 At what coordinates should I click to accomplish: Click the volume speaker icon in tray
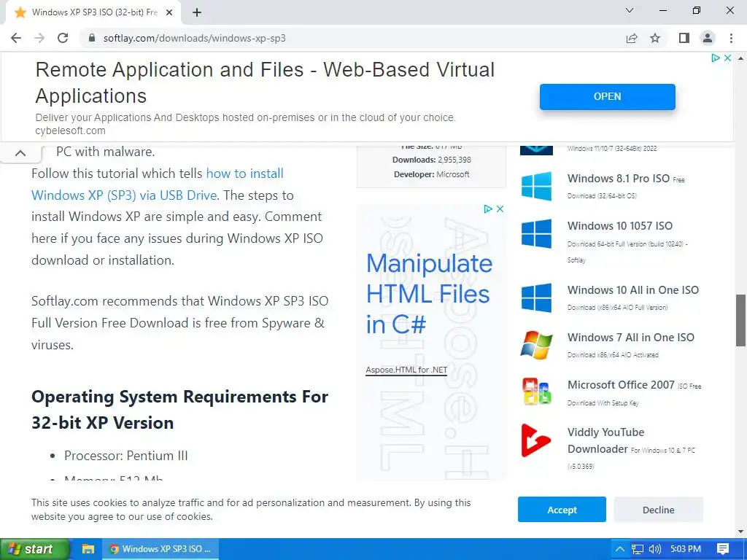pyautogui.click(x=654, y=549)
